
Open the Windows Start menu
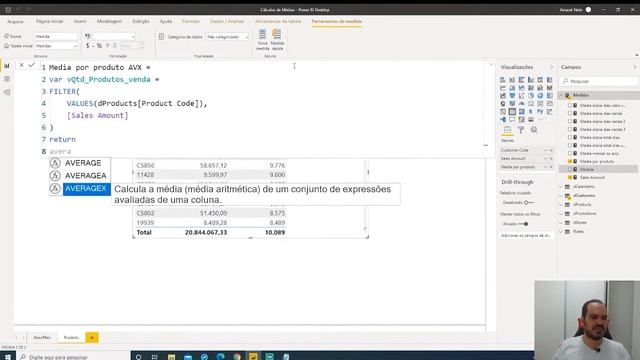(7, 357)
